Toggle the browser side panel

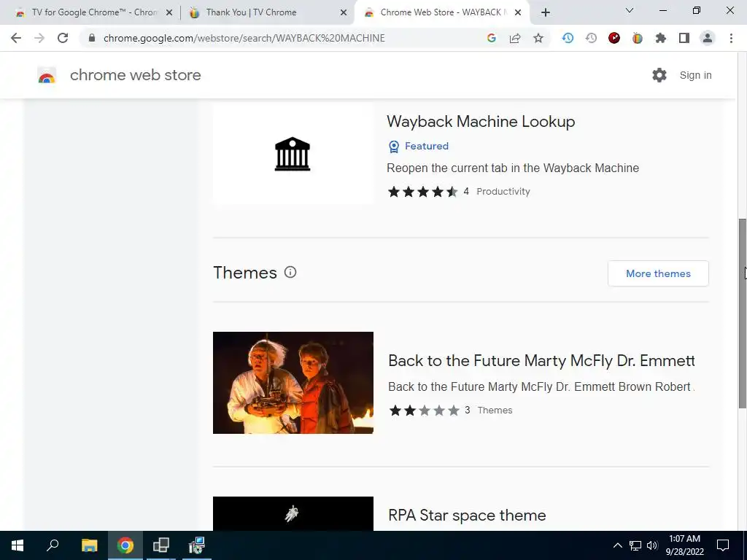click(684, 38)
